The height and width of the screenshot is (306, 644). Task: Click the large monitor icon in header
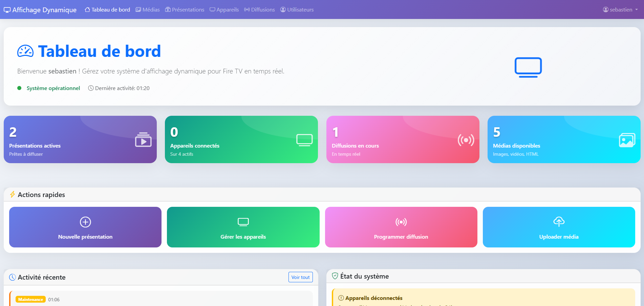pyautogui.click(x=528, y=67)
